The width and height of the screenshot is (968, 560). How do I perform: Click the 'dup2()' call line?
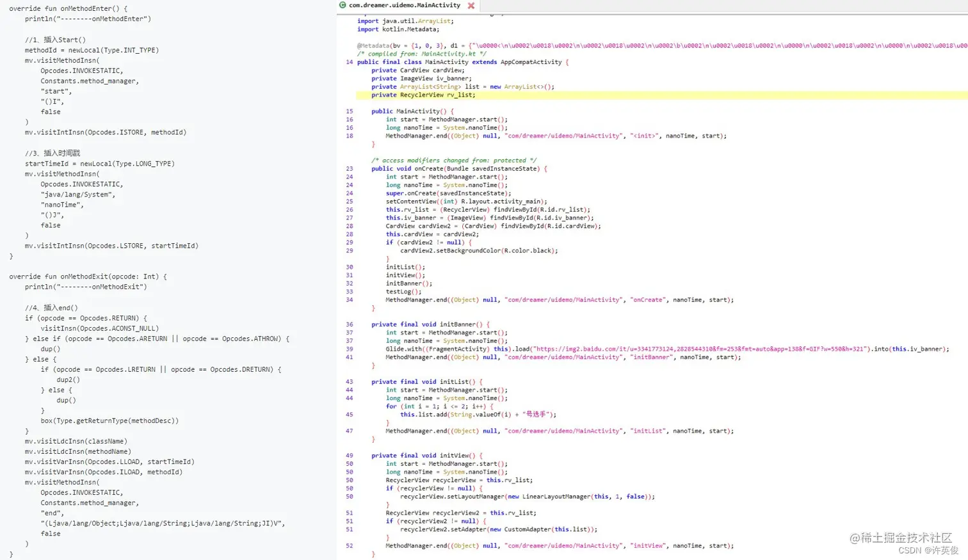pyautogui.click(x=69, y=380)
